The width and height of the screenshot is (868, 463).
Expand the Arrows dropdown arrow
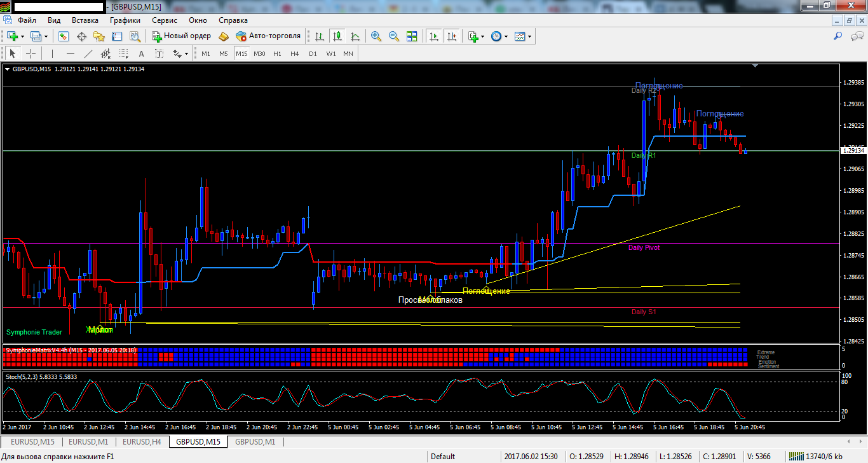[186, 53]
